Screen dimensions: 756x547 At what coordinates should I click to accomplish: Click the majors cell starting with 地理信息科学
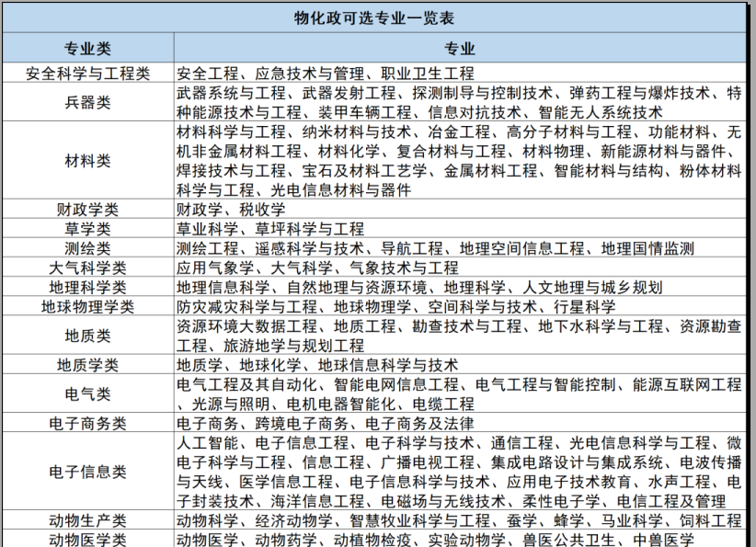[x=460, y=287]
